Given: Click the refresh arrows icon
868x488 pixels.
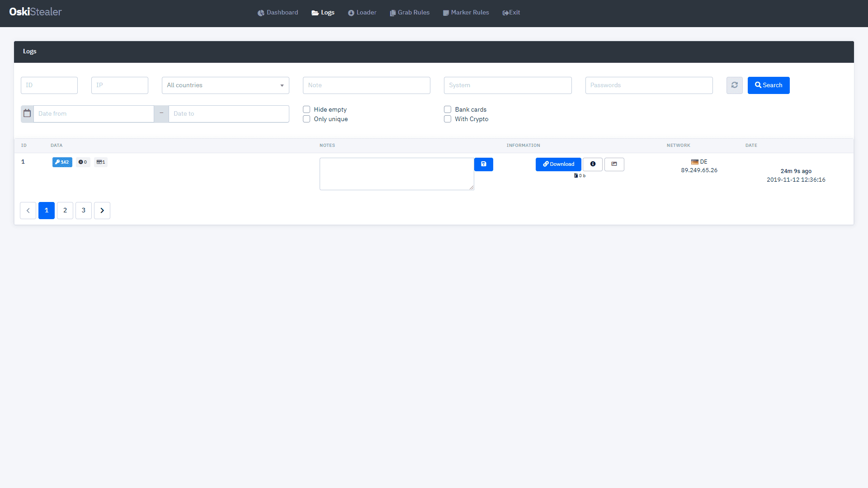Looking at the screenshot, I should 734,85.
